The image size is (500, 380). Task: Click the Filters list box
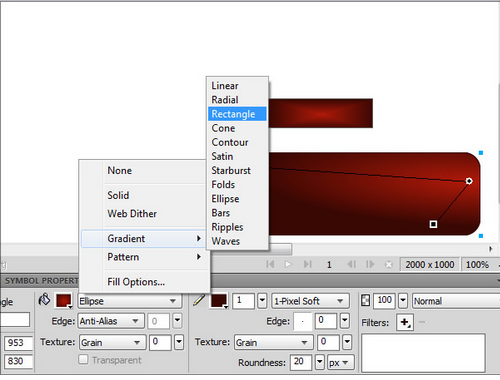tap(423, 353)
